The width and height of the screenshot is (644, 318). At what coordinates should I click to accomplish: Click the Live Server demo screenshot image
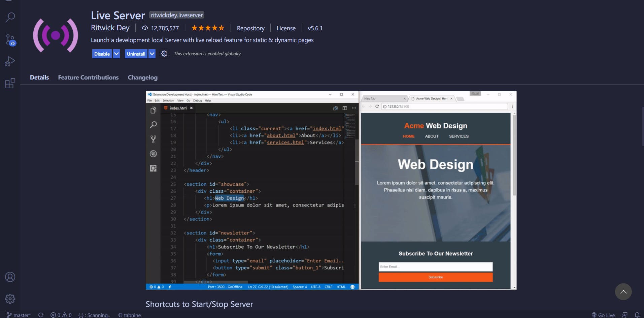pos(331,190)
